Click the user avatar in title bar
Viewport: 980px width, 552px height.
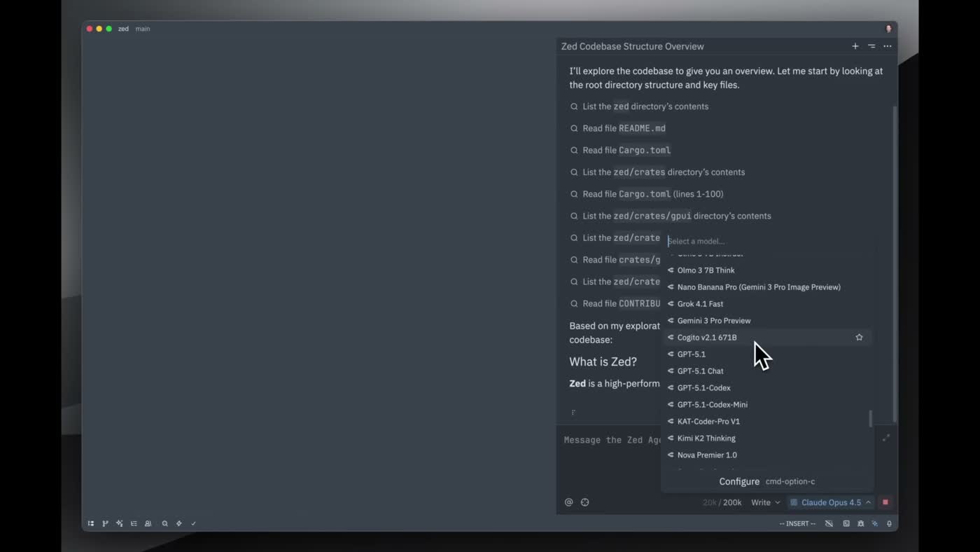tap(889, 29)
